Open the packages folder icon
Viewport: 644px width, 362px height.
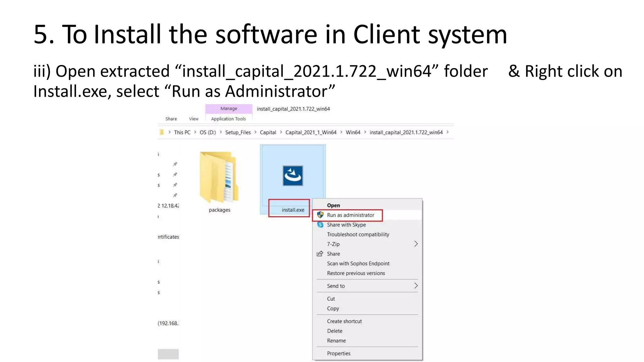[x=219, y=177]
